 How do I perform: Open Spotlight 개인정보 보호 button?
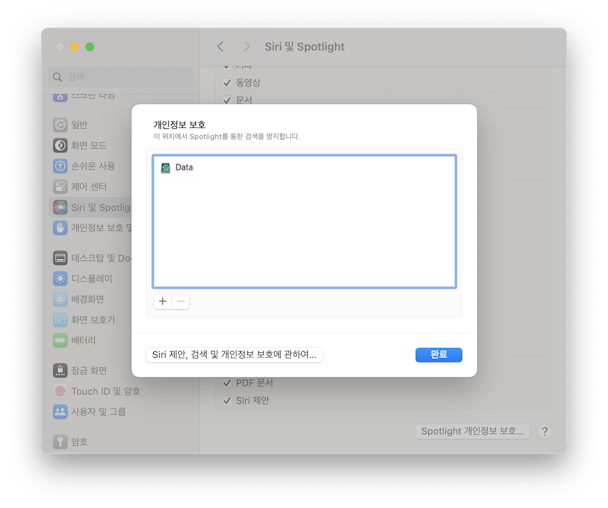[472, 431]
